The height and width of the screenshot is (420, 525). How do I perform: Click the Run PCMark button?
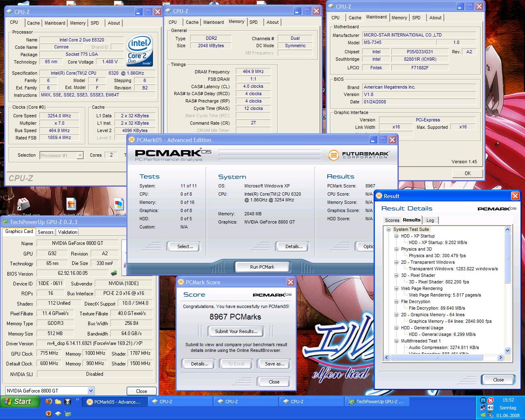pyautogui.click(x=262, y=267)
